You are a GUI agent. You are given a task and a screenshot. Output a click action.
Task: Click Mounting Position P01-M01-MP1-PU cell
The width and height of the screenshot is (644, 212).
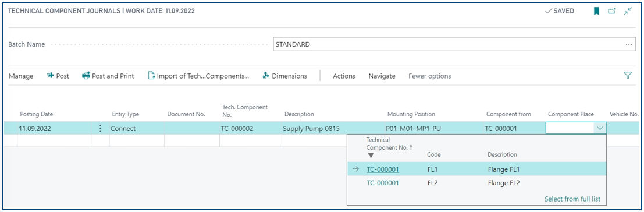tap(433, 129)
